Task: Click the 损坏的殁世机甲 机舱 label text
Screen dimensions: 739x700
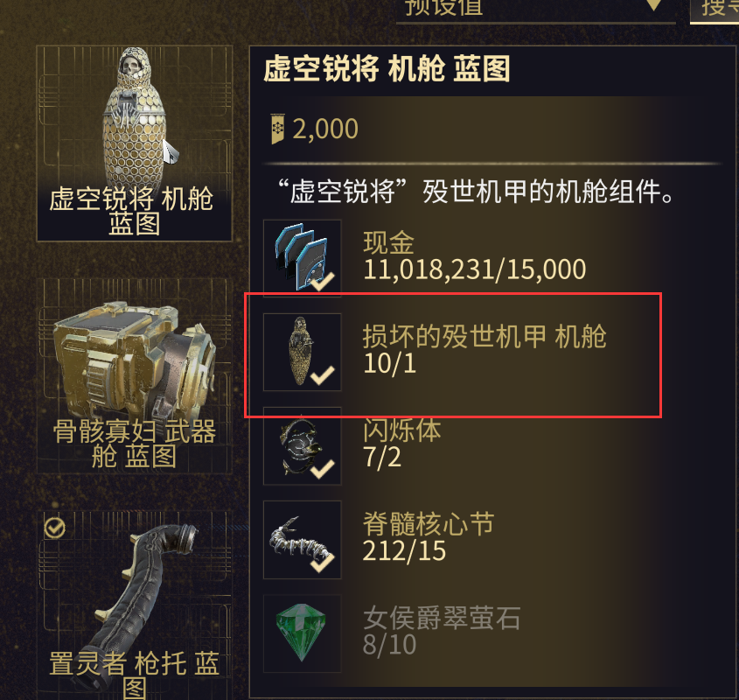Action: point(485,336)
